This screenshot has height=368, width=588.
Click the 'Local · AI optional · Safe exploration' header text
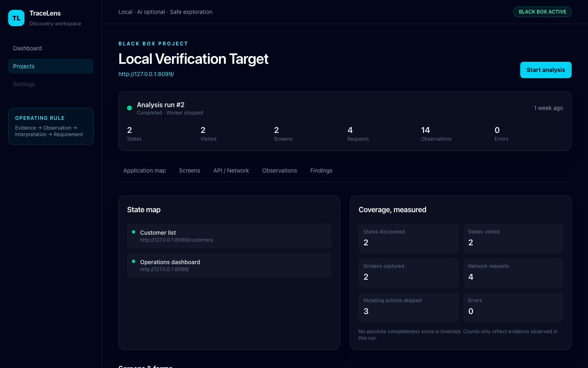(x=165, y=12)
